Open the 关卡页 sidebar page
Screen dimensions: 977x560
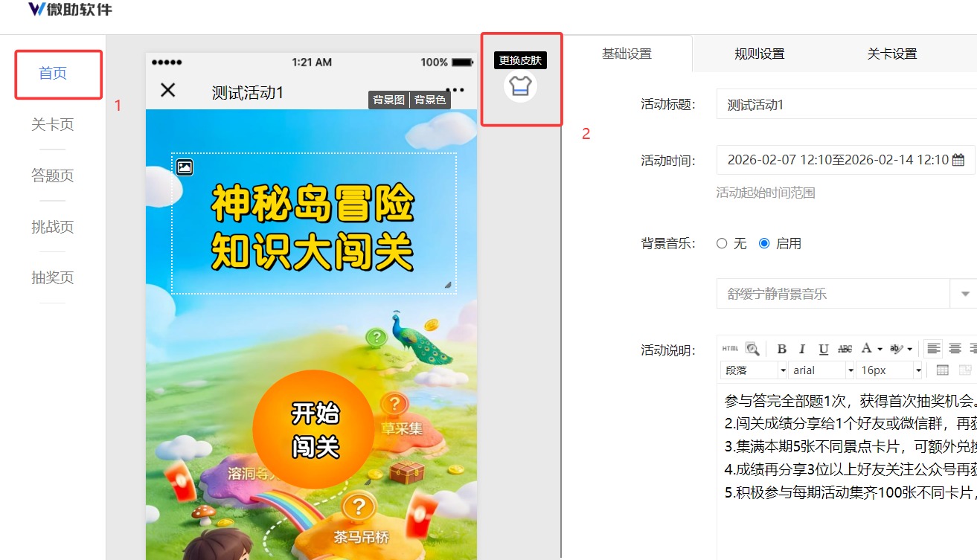[53, 125]
